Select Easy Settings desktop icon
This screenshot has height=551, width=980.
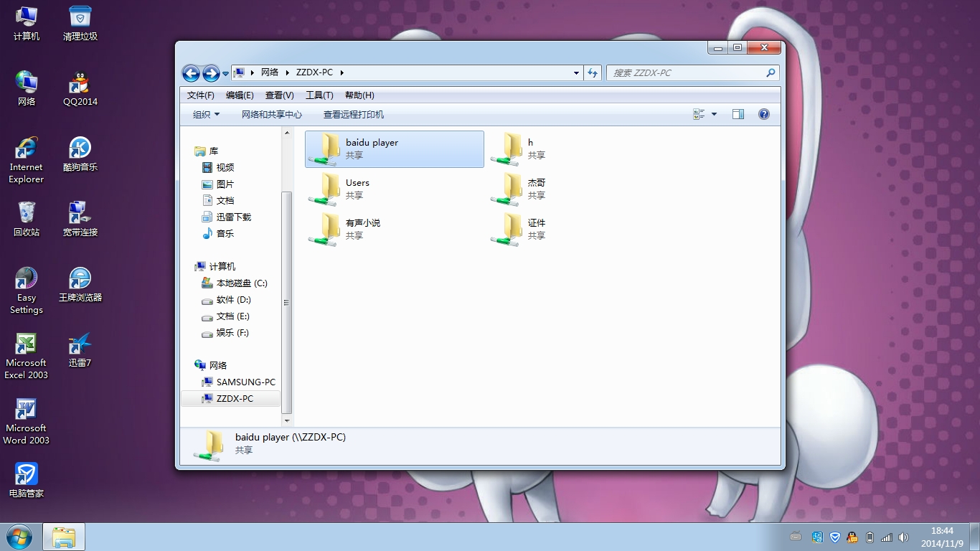(x=27, y=291)
